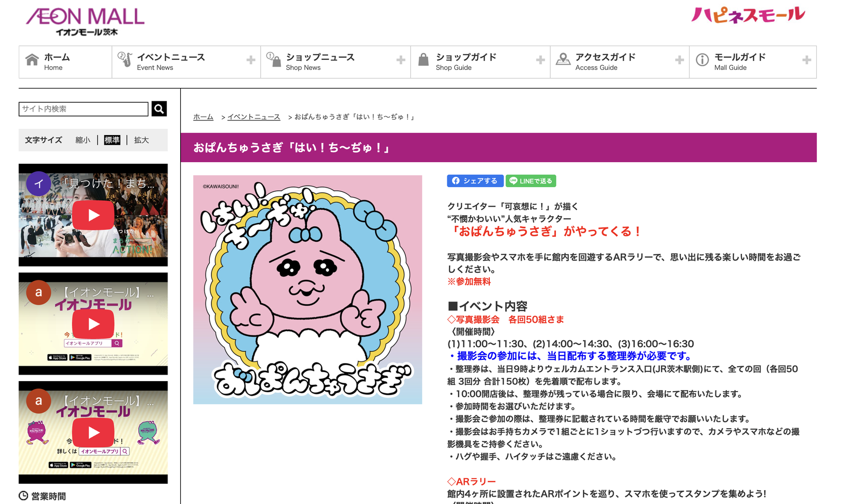The width and height of the screenshot is (848, 504).
Task: Click the red headline 「おぱんちゅうさぎ」がやってくる！
Action: [x=545, y=232]
